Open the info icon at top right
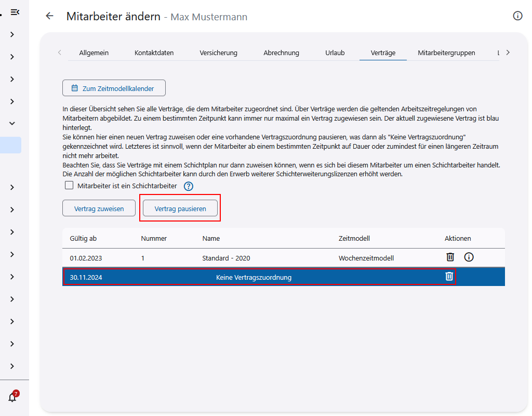The width and height of the screenshot is (532, 416). pos(517,16)
